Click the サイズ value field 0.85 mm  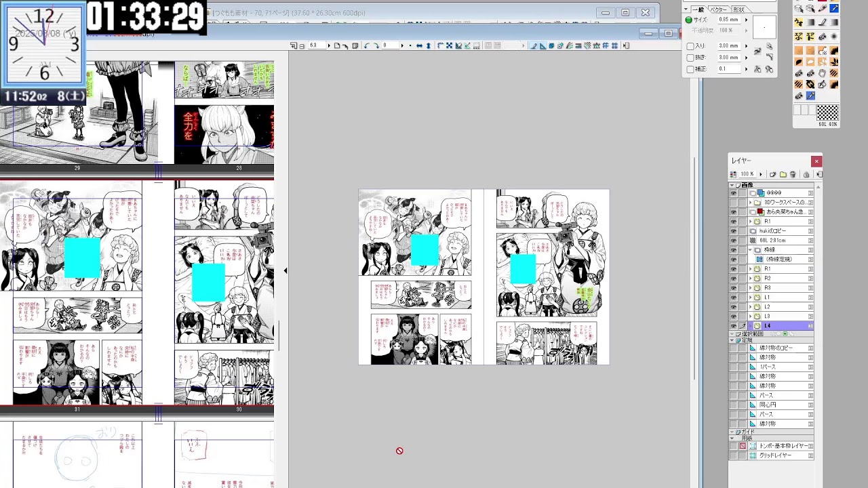(729, 20)
